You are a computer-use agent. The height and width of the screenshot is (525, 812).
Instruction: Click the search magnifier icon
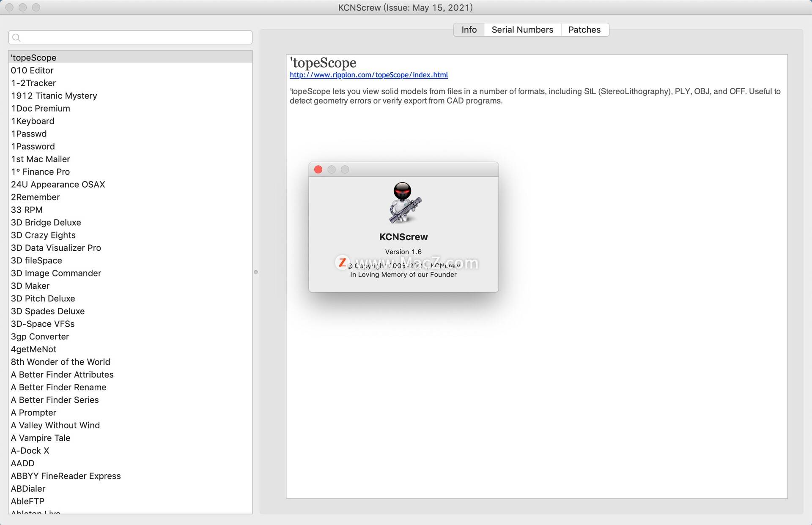coord(16,38)
